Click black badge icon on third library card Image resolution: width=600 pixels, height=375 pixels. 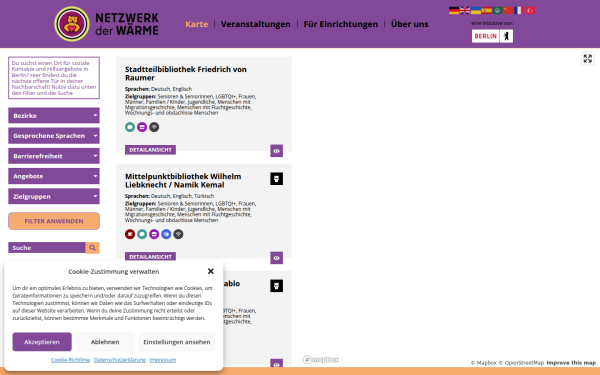point(276,286)
